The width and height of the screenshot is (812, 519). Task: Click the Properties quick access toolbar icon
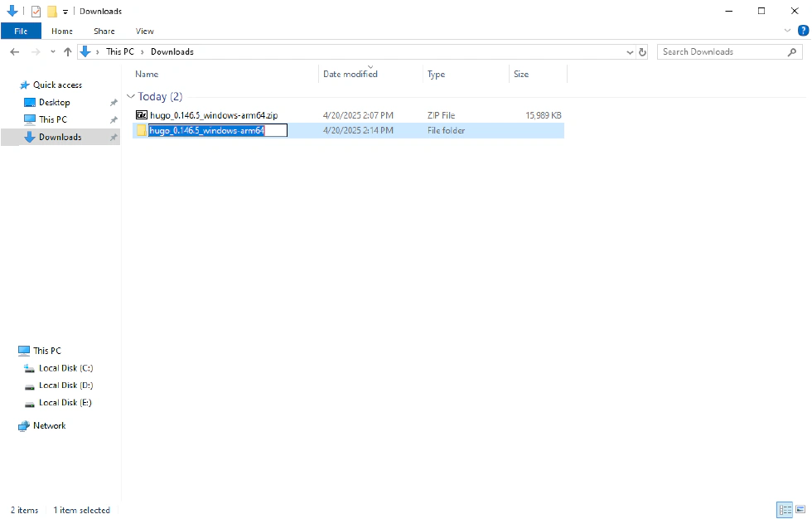(x=36, y=12)
